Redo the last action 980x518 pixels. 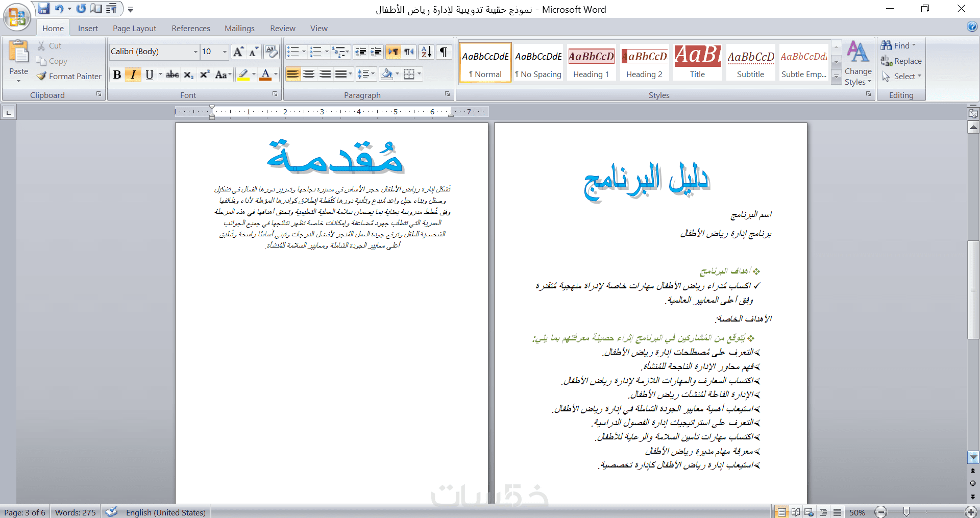point(81,9)
